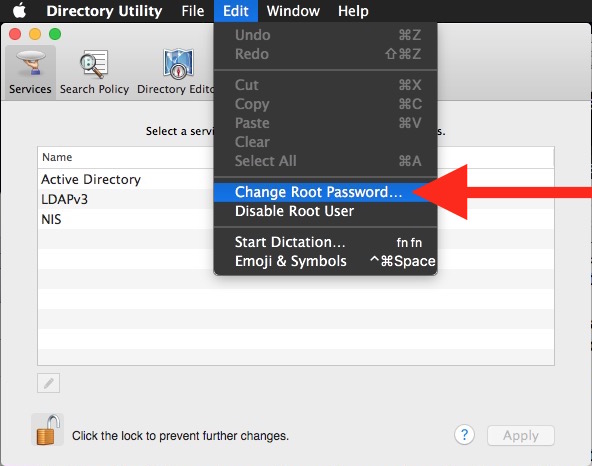Zoom the window with the green button
Image resolution: width=592 pixels, height=466 pixels.
[x=55, y=34]
